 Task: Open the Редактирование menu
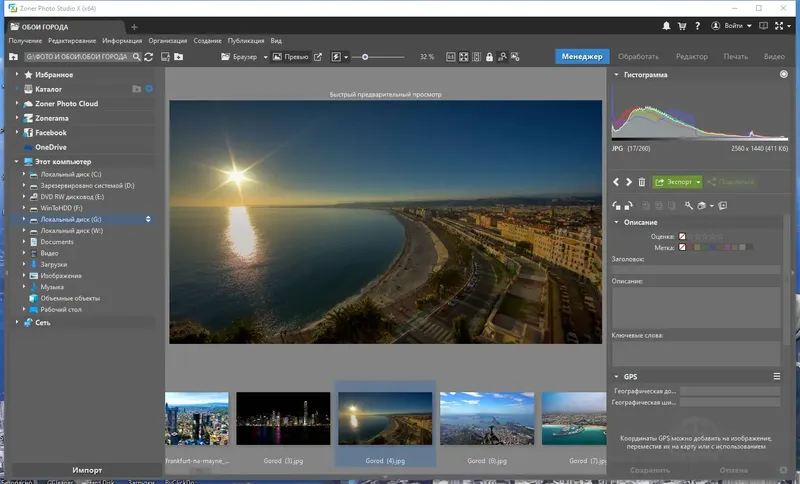point(70,41)
